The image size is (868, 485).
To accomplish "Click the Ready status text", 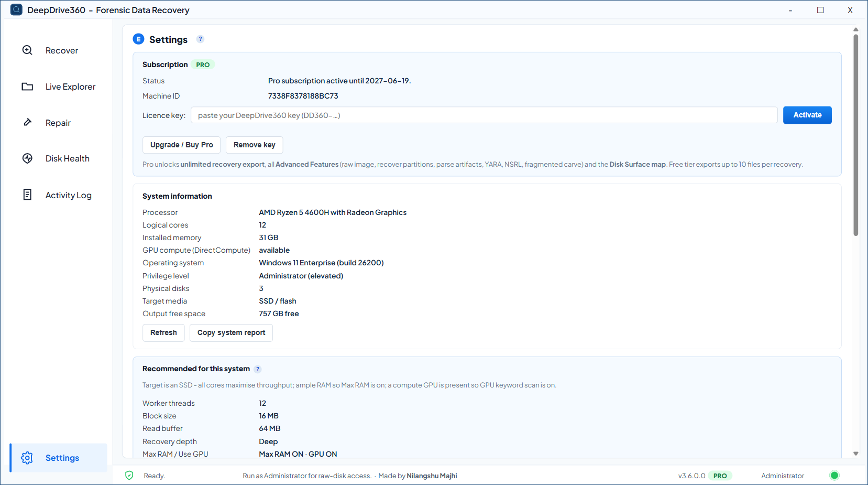I will tap(155, 476).
